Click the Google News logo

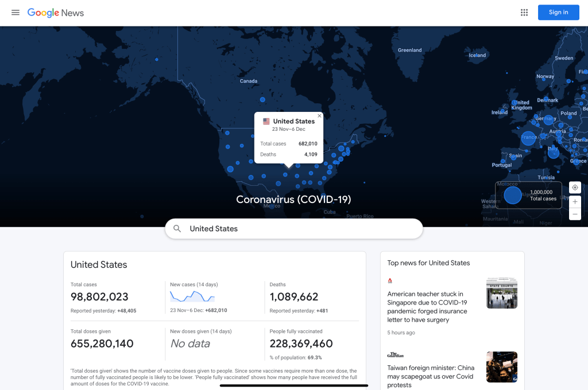click(x=56, y=13)
